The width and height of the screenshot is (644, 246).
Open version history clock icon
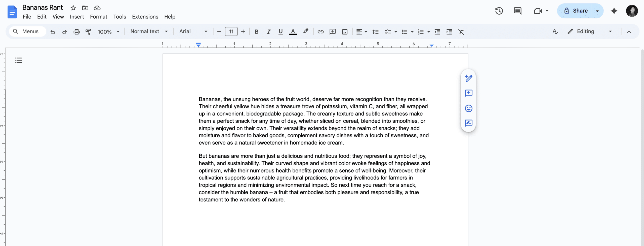[499, 11]
